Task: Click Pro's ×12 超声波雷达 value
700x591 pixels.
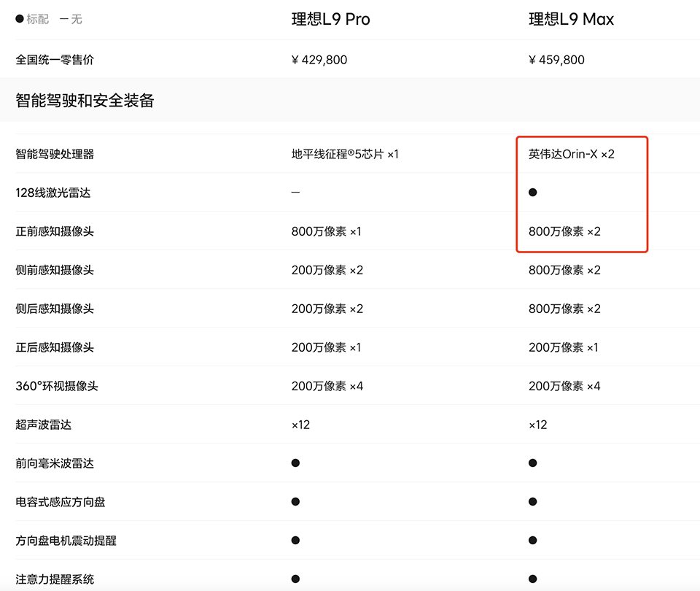Action: 300,425
